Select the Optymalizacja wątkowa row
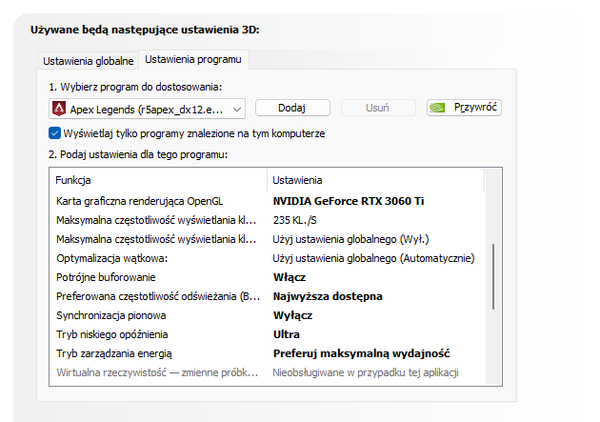Screen dimensions: 600x422 (267, 259)
